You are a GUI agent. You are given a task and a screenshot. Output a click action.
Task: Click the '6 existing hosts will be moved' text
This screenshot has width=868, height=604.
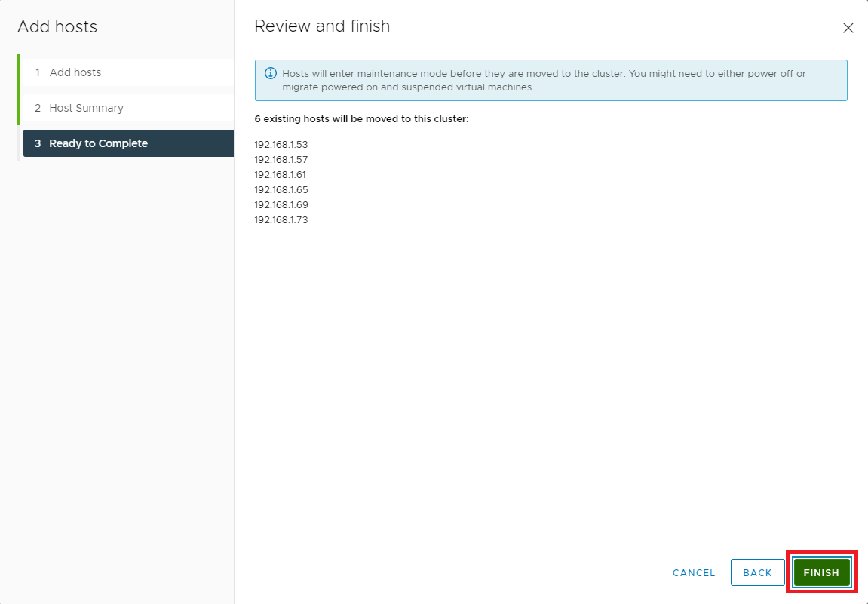point(362,119)
